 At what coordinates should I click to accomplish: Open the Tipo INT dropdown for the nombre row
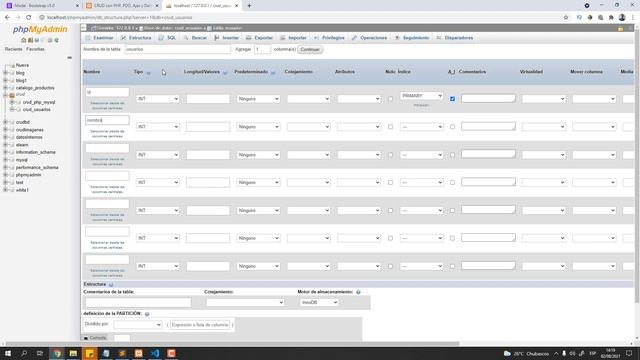click(158, 127)
